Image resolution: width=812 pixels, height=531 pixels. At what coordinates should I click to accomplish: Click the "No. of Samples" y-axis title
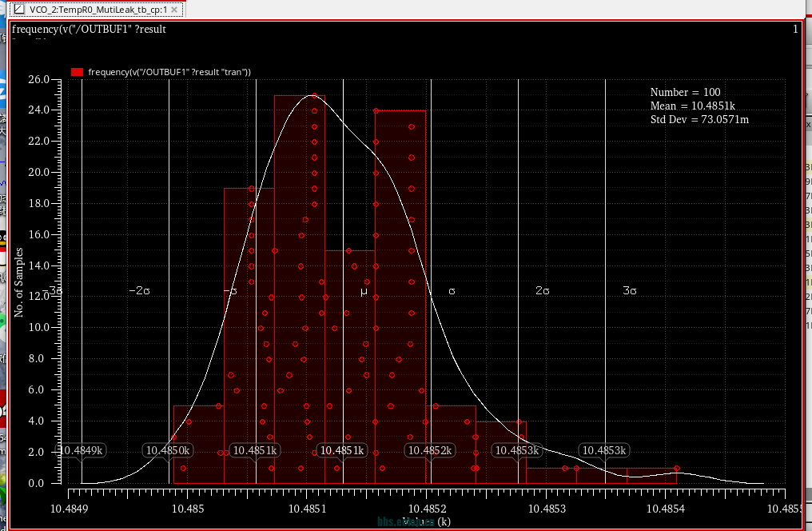pyautogui.click(x=19, y=282)
